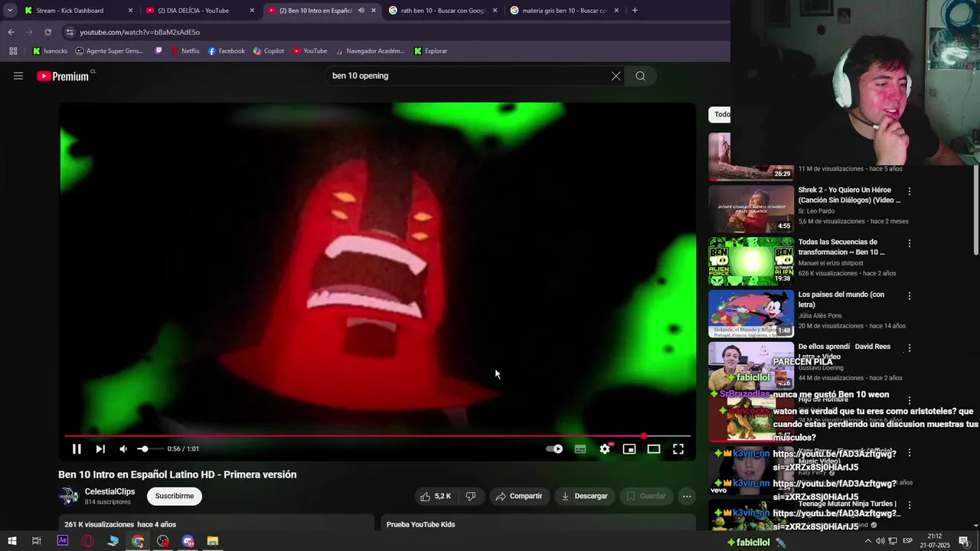980x551 pixels.
Task: Play the Ben 10 transformations thumbnail
Action: coord(751,261)
